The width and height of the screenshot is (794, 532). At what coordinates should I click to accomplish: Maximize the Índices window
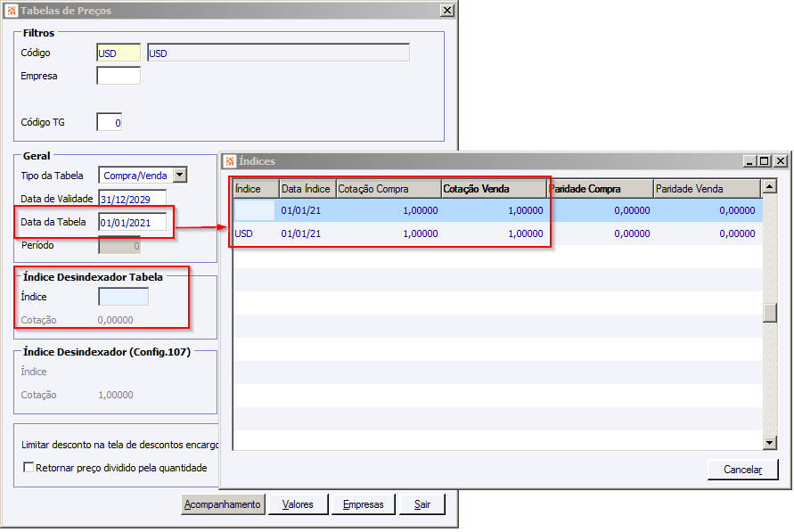(764, 161)
